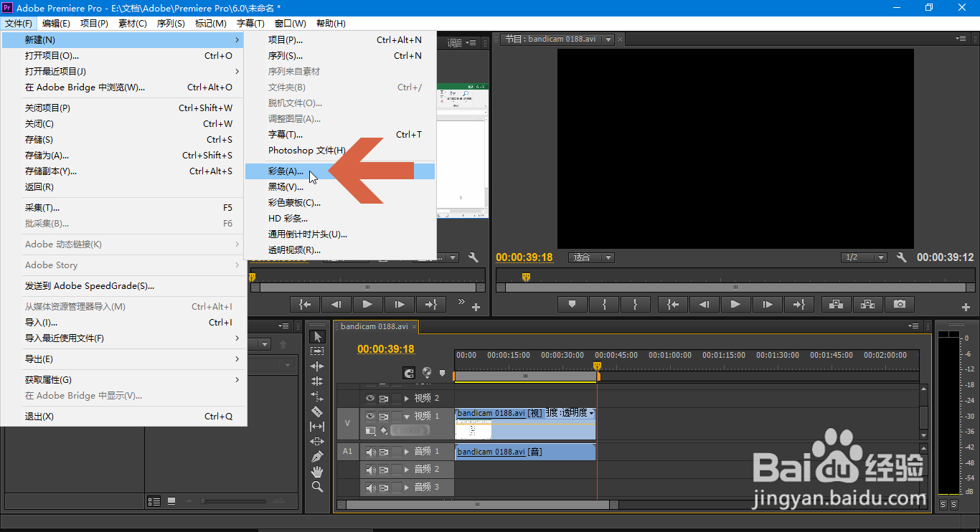Expand 视频 2 track triangle
980x532 pixels.
[x=407, y=398]
